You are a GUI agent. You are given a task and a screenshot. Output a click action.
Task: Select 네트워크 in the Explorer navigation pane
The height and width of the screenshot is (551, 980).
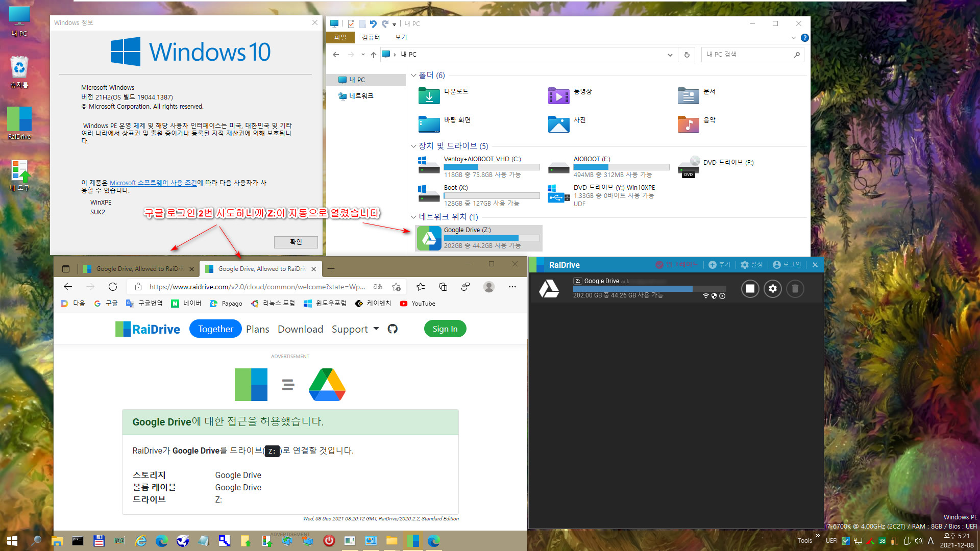tap(361, 96)
